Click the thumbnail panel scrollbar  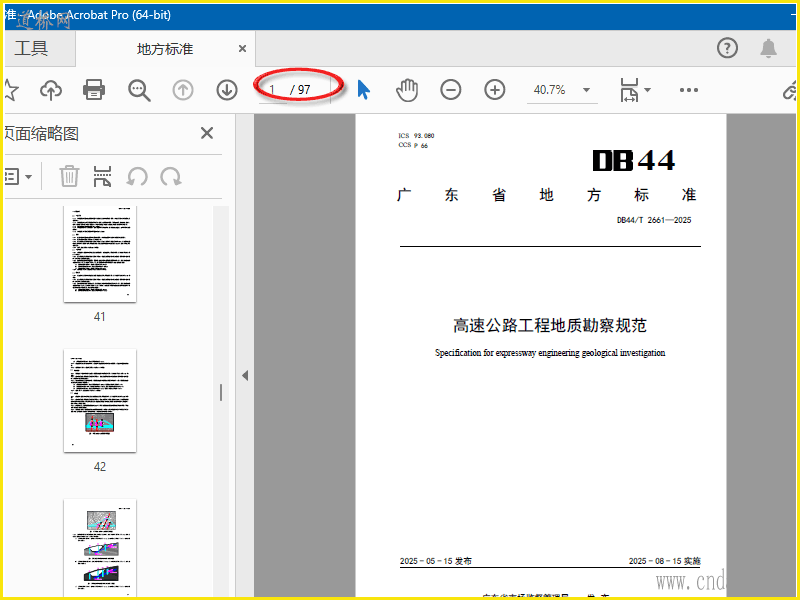(220, 393)
